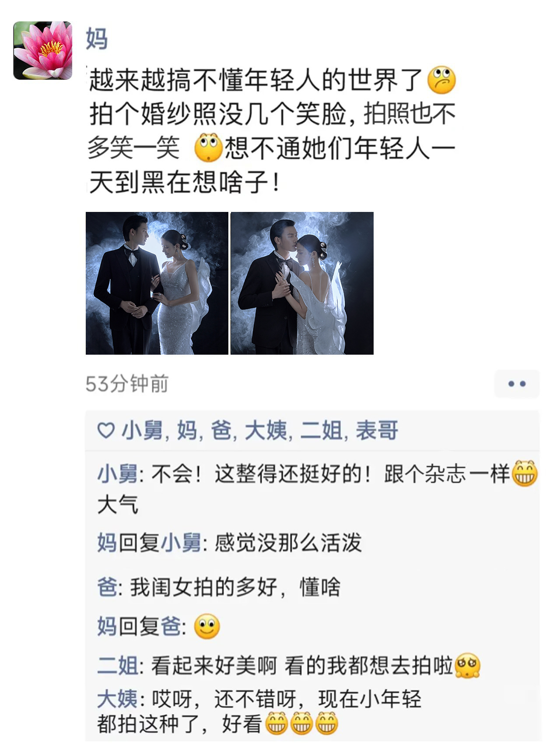
Task: View the first wedding photo thumbnail
Action: pos(157,283)
